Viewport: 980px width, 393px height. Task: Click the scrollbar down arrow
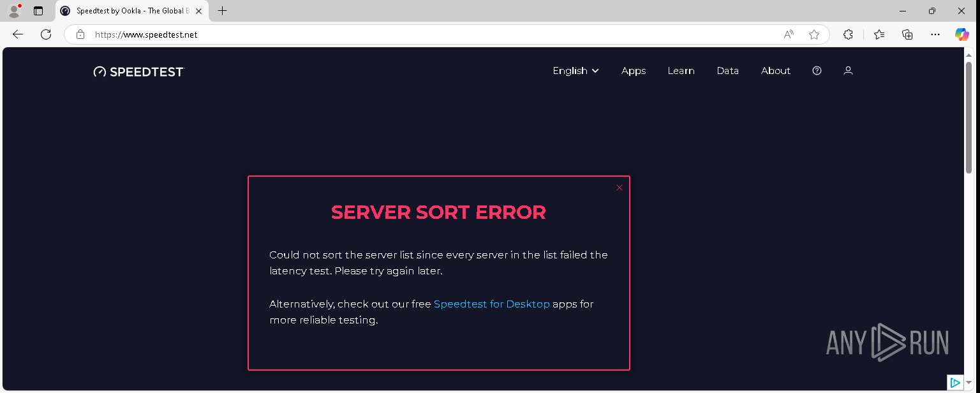point(969,383)
